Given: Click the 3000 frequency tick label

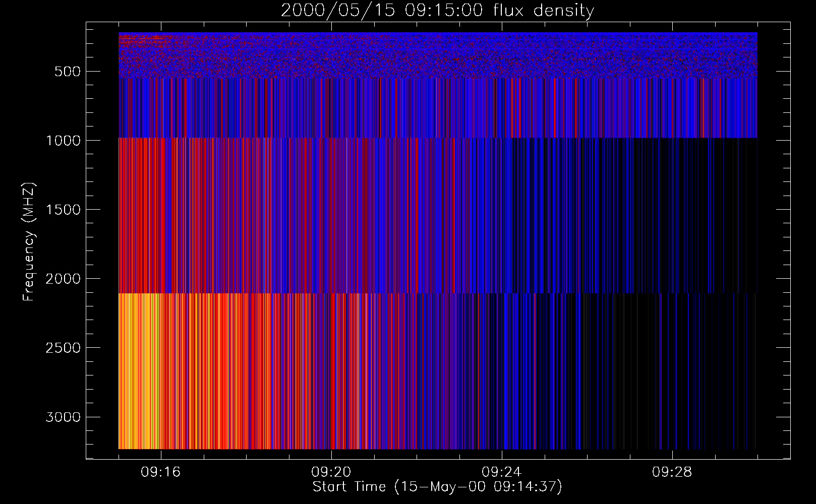Looking at the screenshot, I should (x=63, y=417).
